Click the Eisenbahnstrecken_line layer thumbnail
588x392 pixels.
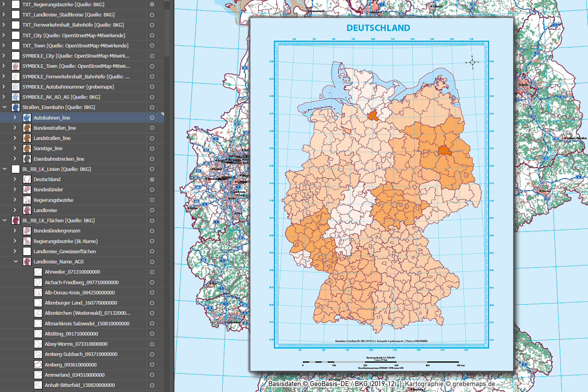[27, 159]
